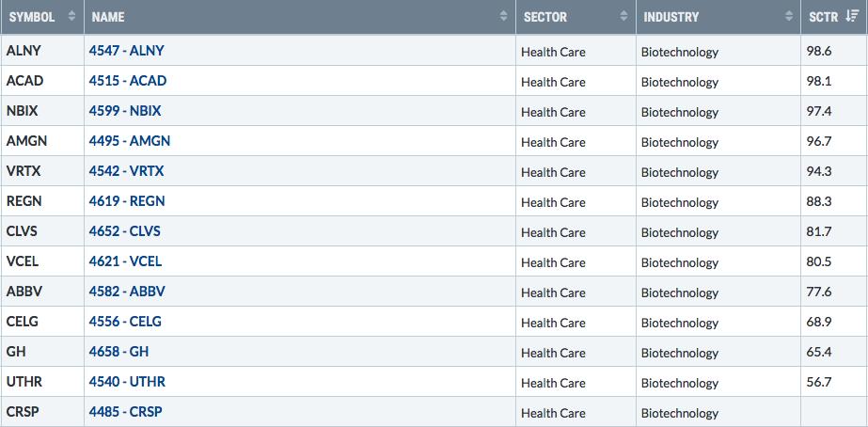View the 4582 - ABBV link

(127, 292)
